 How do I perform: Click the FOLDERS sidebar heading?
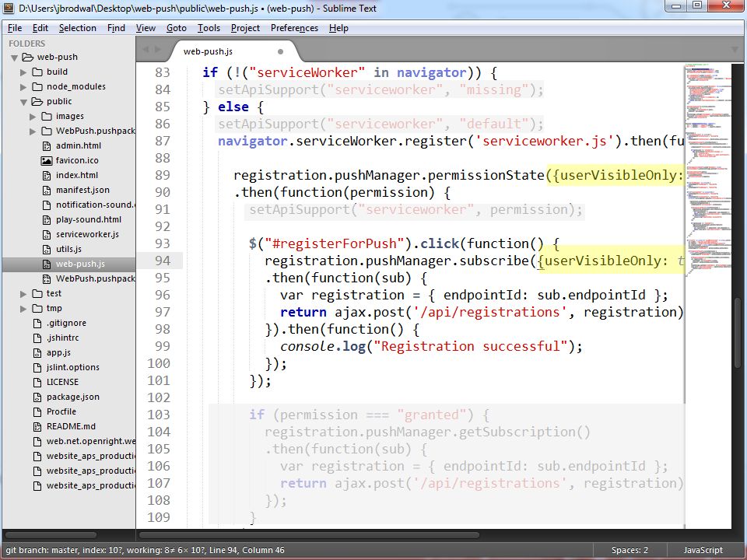click(26, 44)
